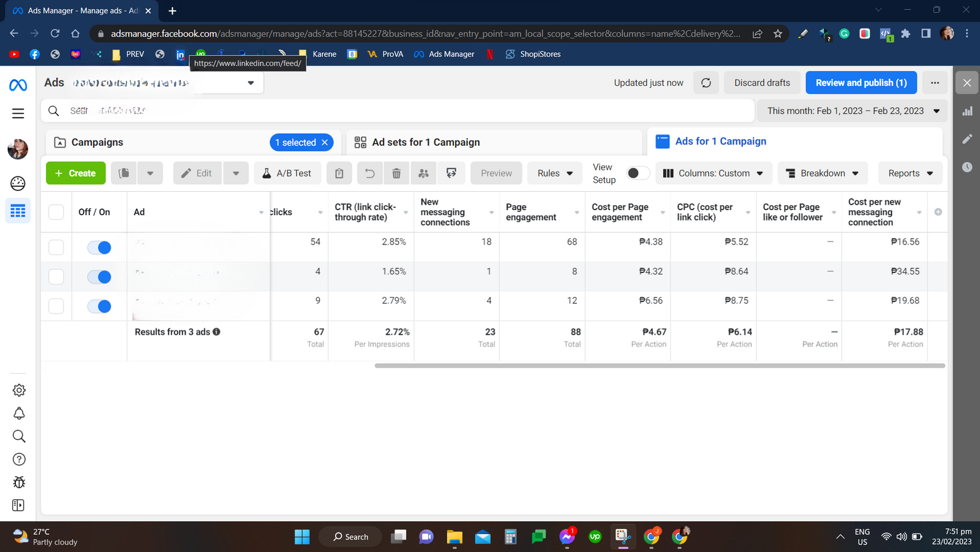Open the pencil edit icon in right rail
Screen dimensions: 980x552
coord(967,139)
